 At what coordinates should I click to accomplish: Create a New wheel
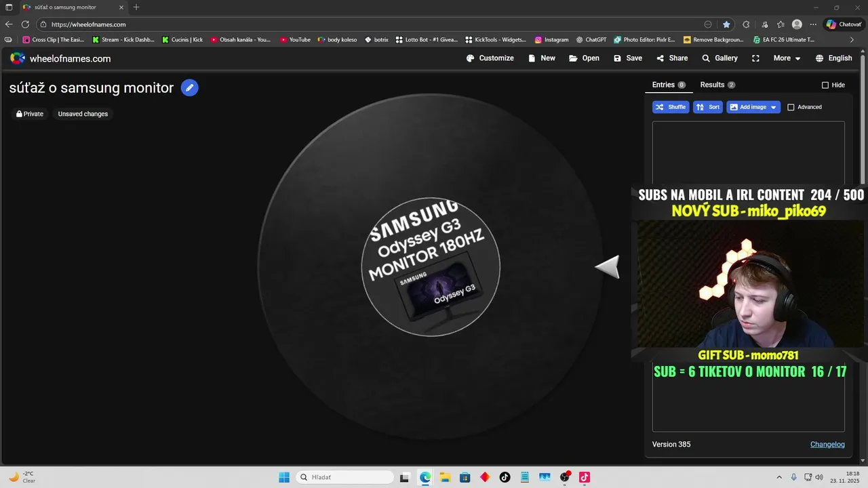pyautogui.click(x=542, y=58)
